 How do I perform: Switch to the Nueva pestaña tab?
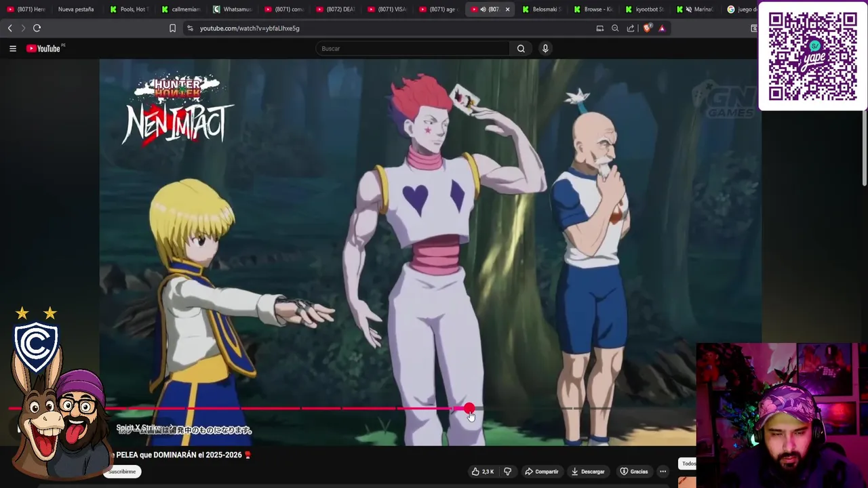click(x=75, y=9)
